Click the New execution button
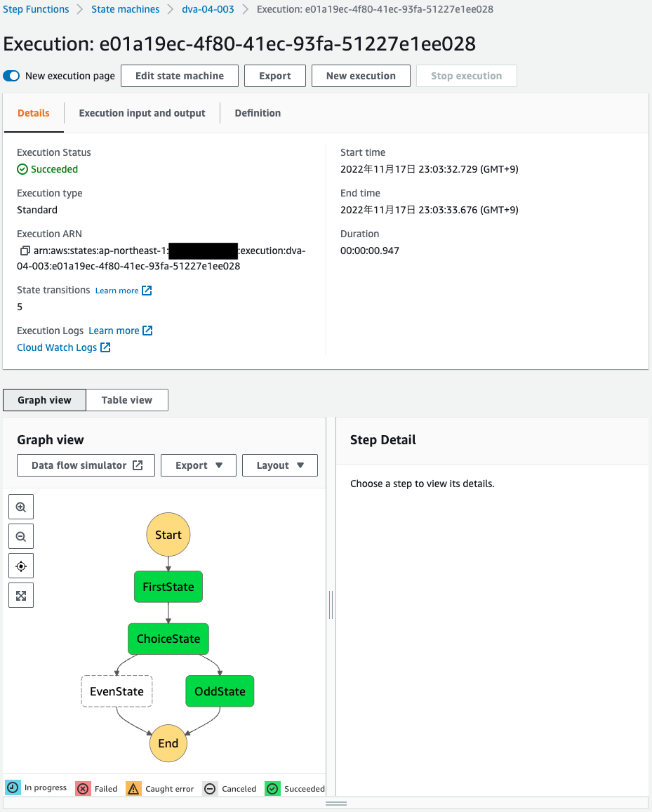652x812 pixels. pyautogui.click(x=360, y=75)
